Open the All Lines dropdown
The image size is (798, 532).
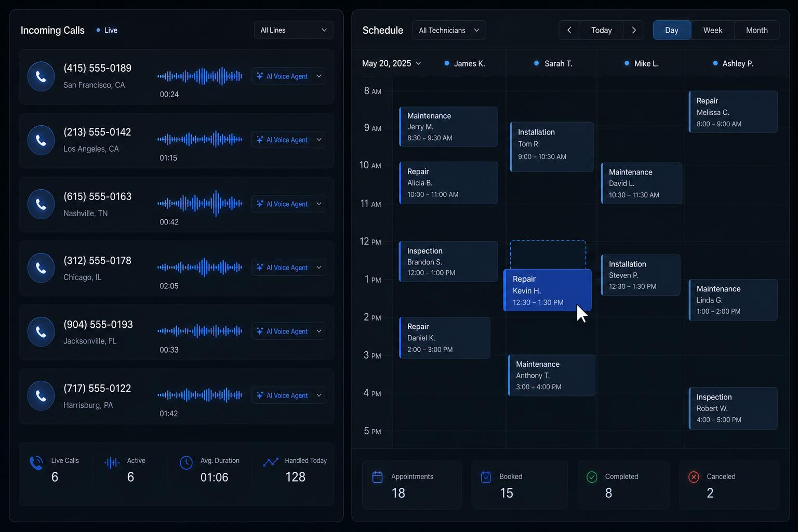[x=294, y=30]
